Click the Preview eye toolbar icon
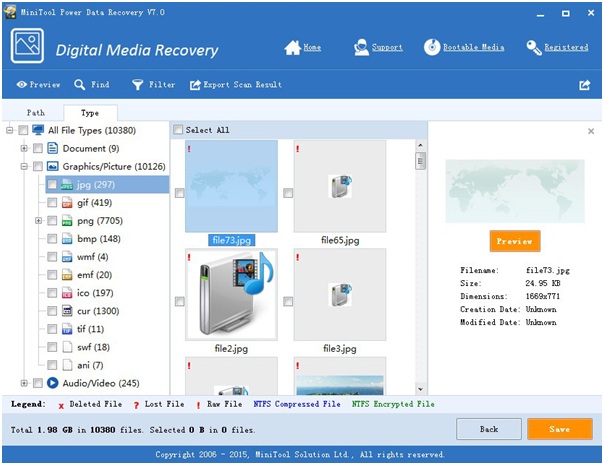 coord(21,85)
